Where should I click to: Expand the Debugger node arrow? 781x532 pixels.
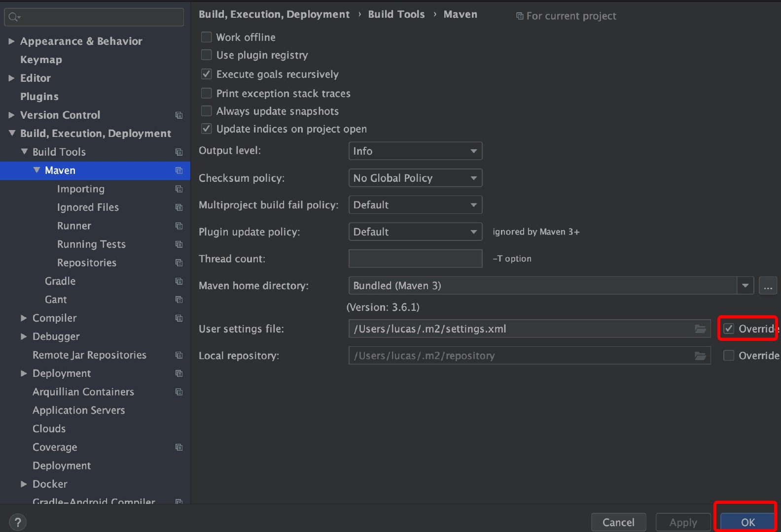[x=24, y=336]
